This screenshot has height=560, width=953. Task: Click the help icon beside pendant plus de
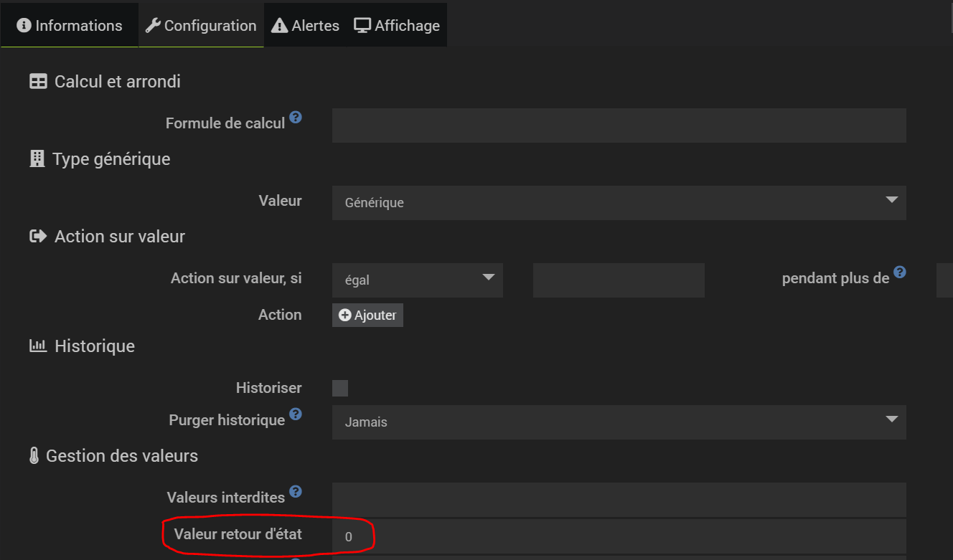900,272
